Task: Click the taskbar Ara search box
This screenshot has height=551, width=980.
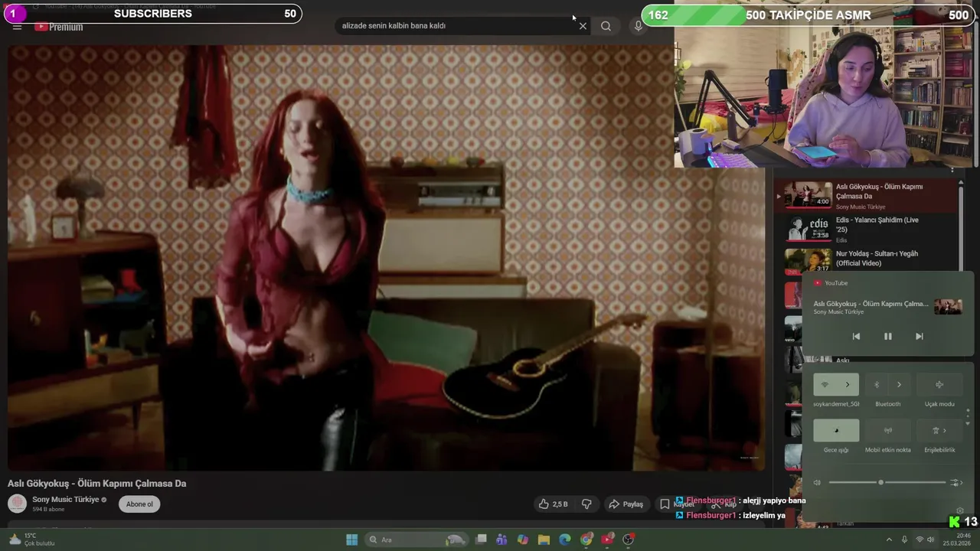Action: (416, 540)
